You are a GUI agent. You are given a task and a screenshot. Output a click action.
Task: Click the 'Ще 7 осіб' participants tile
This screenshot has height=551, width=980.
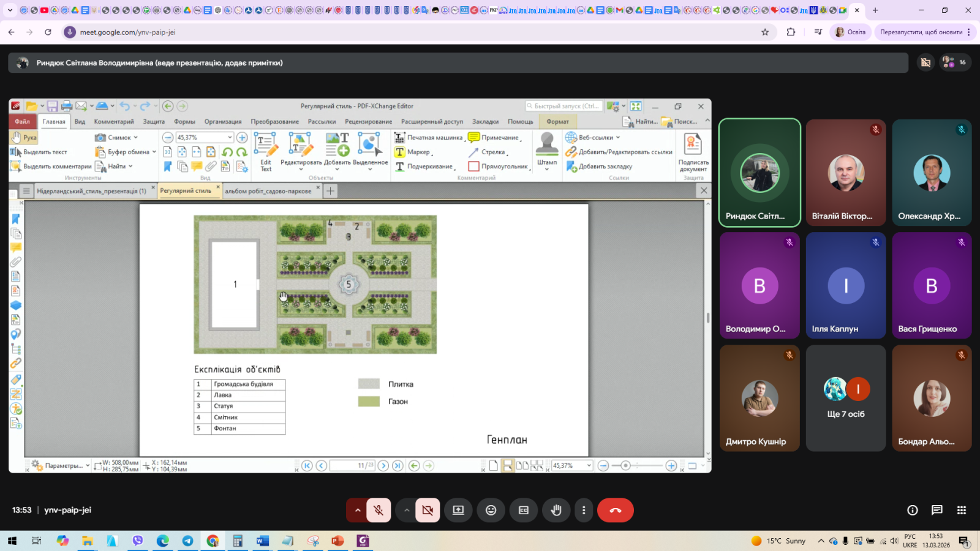click(x=845, y=398)
